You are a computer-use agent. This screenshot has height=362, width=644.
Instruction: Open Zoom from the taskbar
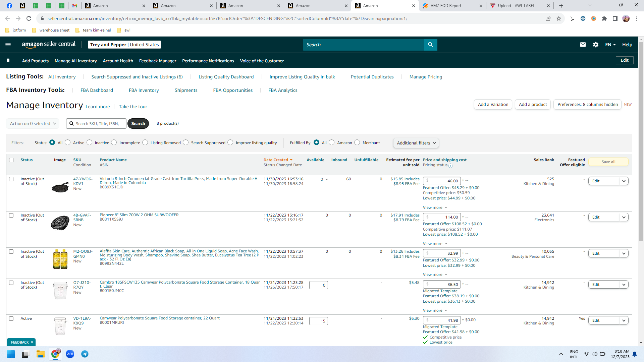click(x=70, y=354)
